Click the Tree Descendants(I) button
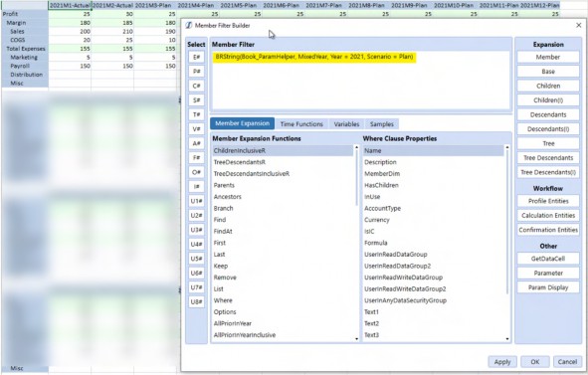 coord(548,172)
